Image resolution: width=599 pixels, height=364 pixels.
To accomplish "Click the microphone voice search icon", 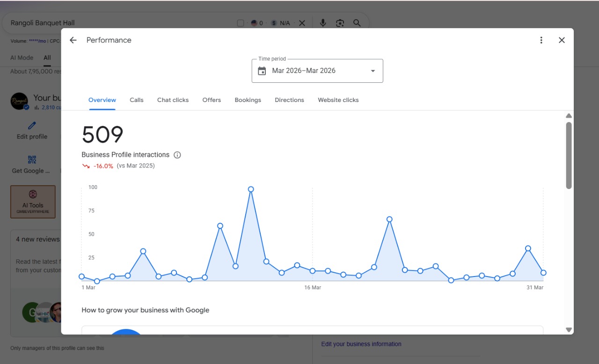I will [323, 23].
